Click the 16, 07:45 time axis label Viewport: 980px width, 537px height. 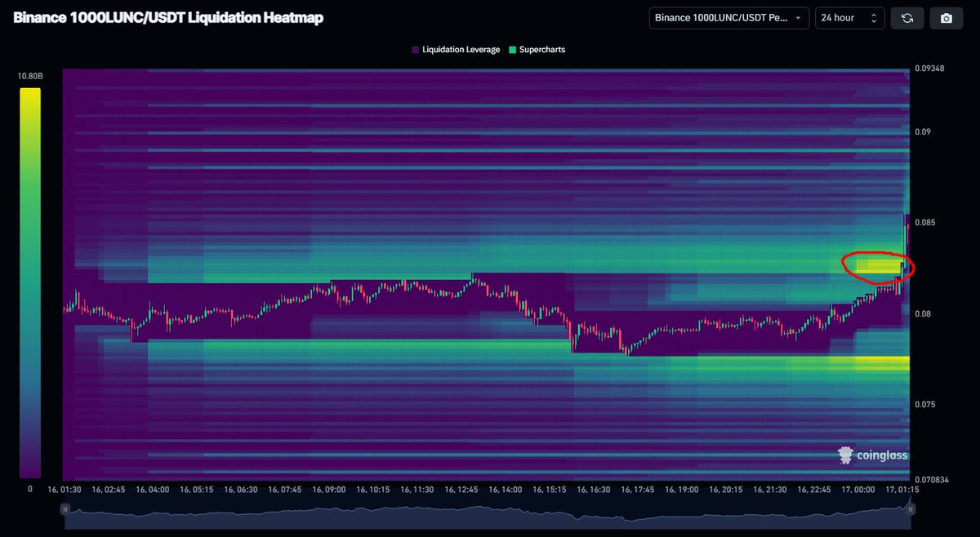pyautogui.click(x=285, y=490)
